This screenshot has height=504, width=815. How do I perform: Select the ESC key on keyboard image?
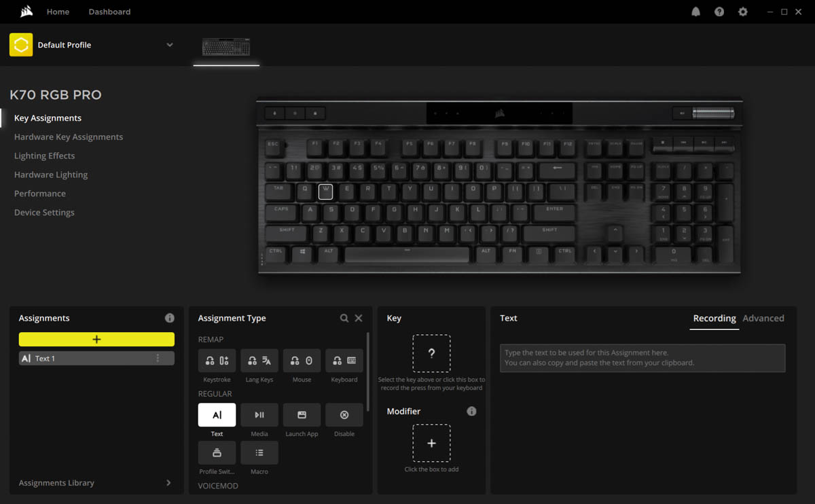(273, 147)
